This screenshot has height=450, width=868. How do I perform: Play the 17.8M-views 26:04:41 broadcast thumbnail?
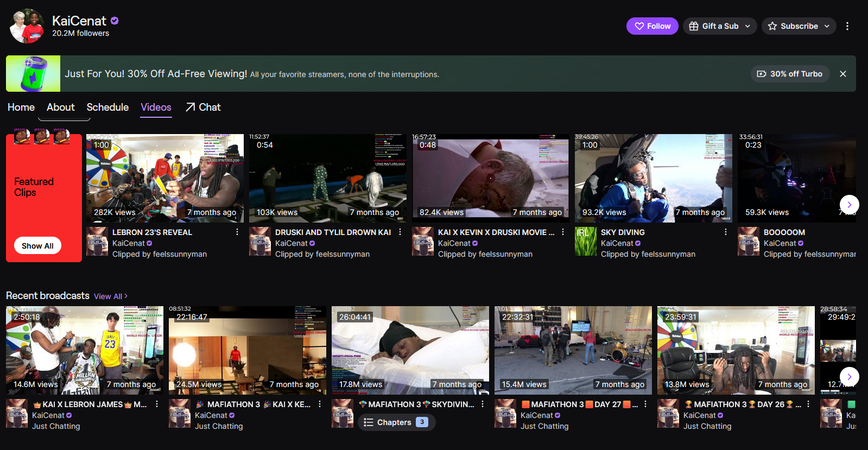410,350
